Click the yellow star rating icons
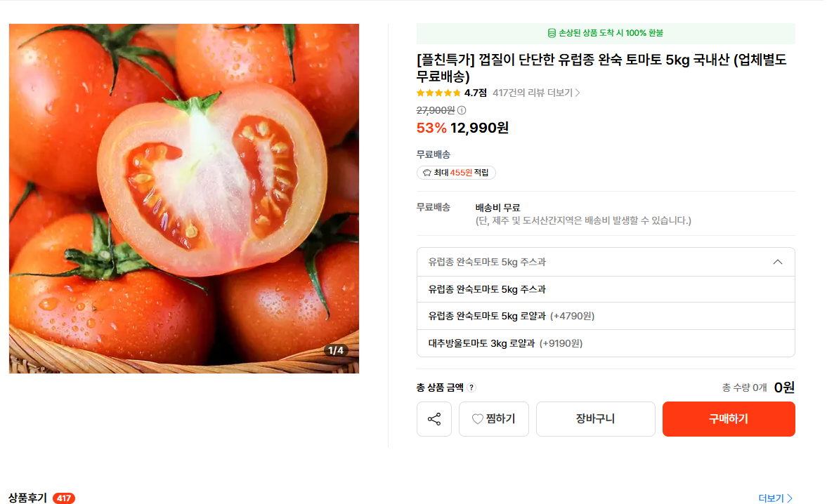Viewport: 827px width, 504px height. coord(438,93)
